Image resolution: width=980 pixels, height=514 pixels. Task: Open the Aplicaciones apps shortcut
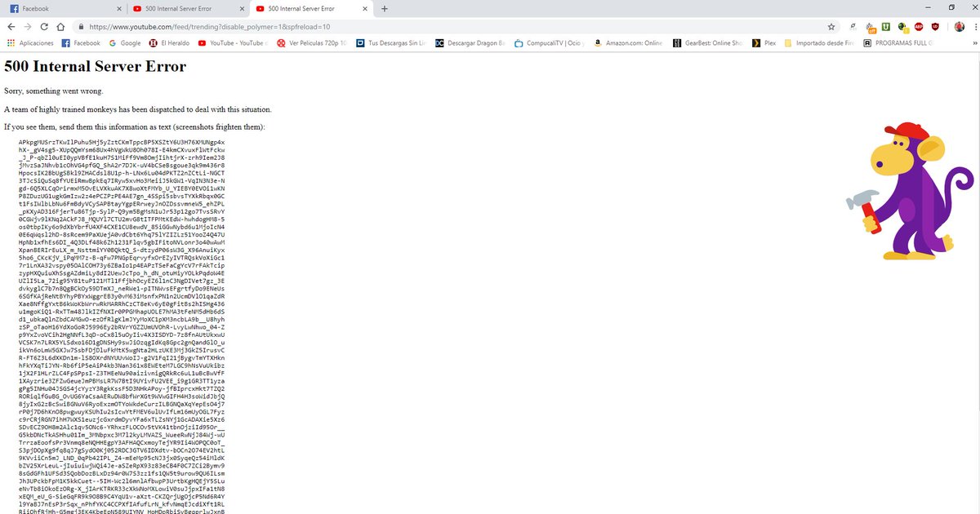click(x=30, y=43)
